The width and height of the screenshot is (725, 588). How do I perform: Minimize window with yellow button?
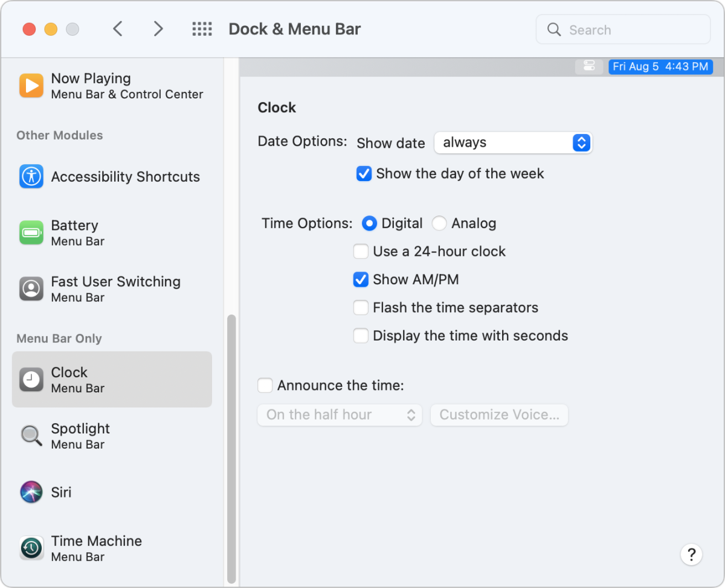tap(51, 29)
